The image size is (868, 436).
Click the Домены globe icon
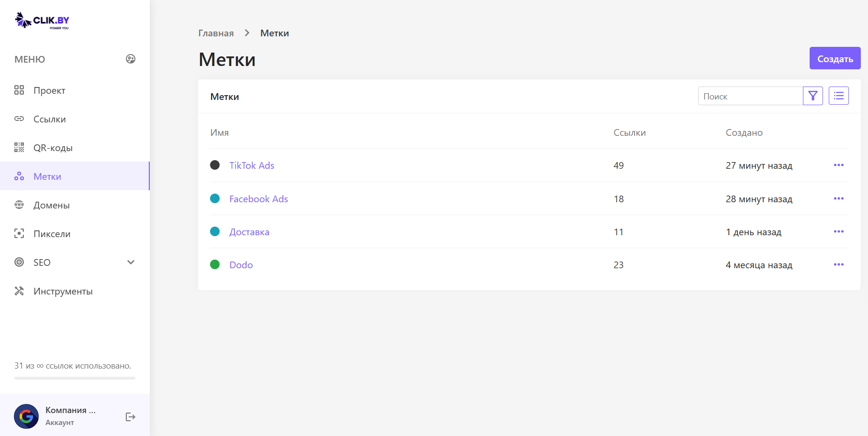tap(19, 205)
